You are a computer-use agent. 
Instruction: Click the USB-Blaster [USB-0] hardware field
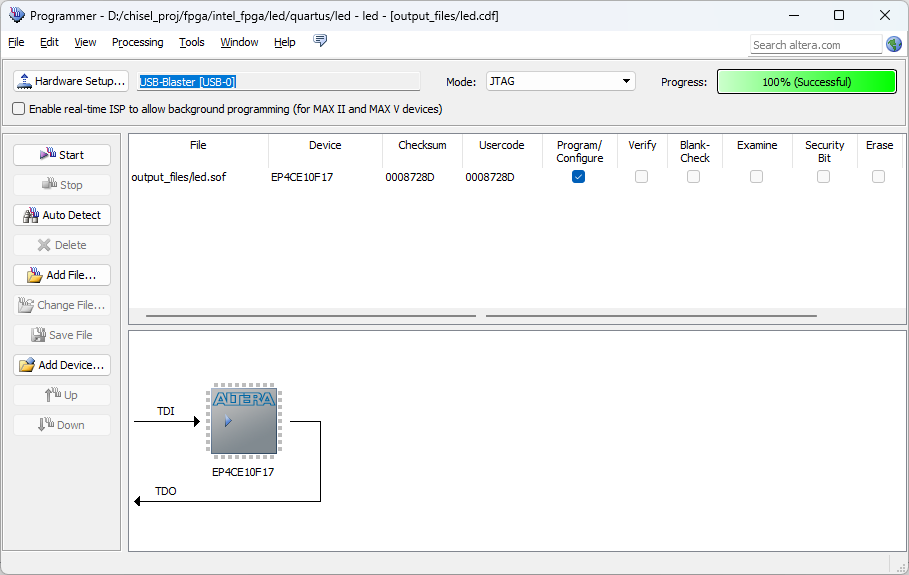coord(279,82)
